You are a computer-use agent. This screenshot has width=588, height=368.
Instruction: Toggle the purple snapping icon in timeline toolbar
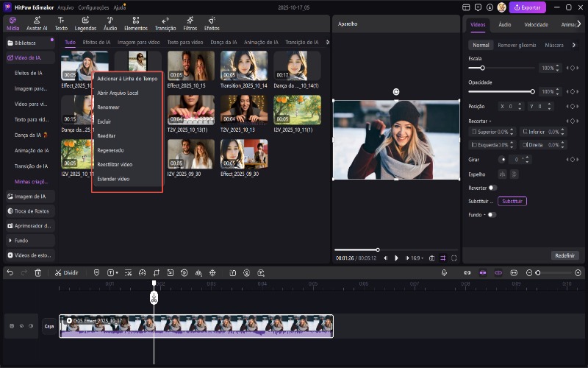483,273
